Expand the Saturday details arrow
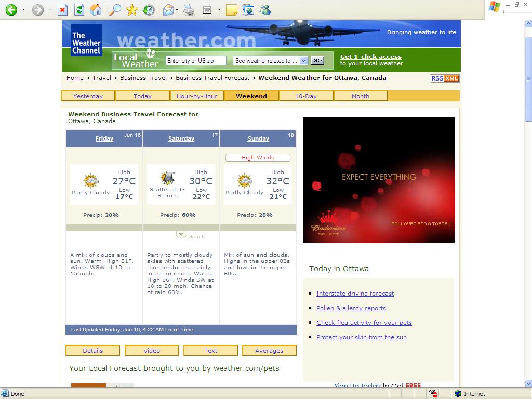This screenshot has height=399, width=532. (x=181, y=235)
